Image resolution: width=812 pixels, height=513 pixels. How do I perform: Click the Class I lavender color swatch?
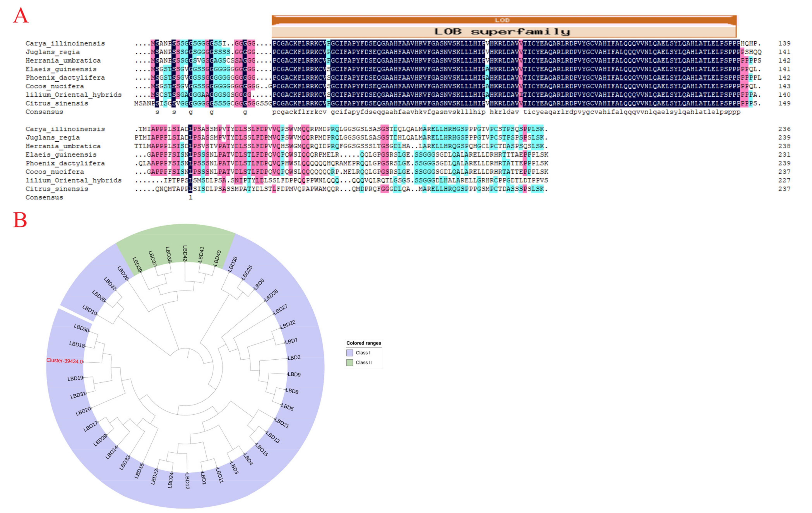click(350, 353)
